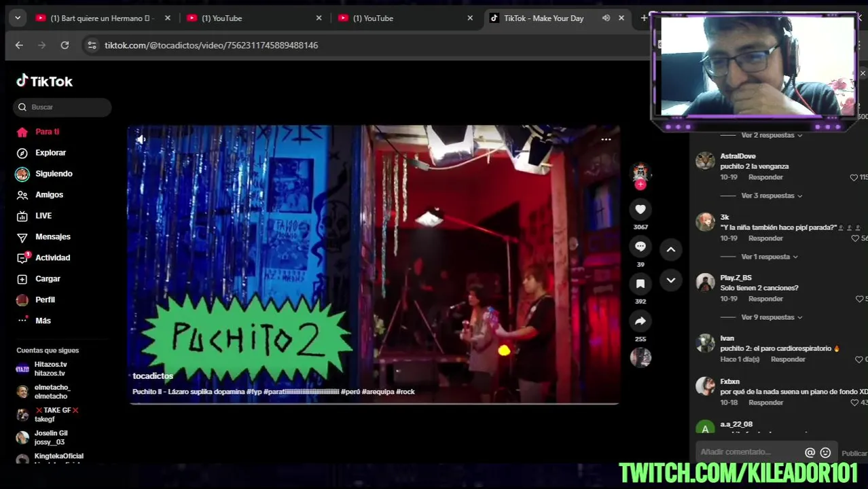
Task: Open the tocadictos creator avatar
Action: 640,172
